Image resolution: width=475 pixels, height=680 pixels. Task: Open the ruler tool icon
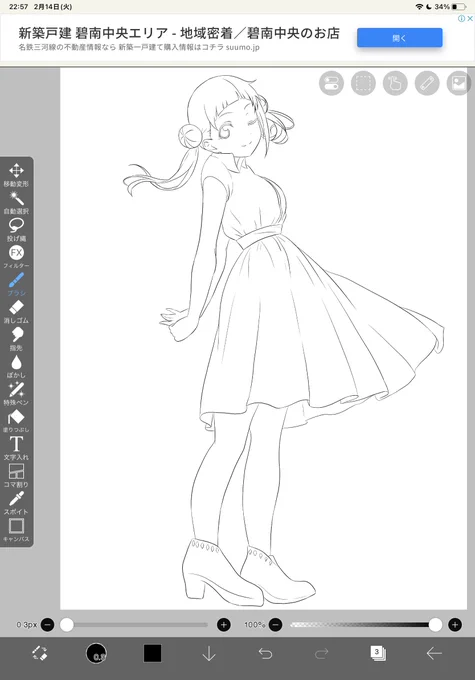(427, 83)
